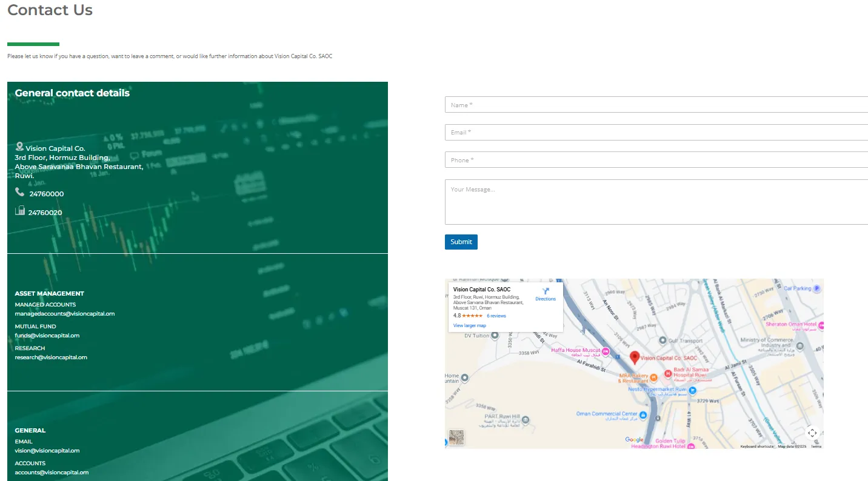The image size is (868, 481).
Task: Click the managedaccounts@visioncapital.om email address
Action: 65,314
